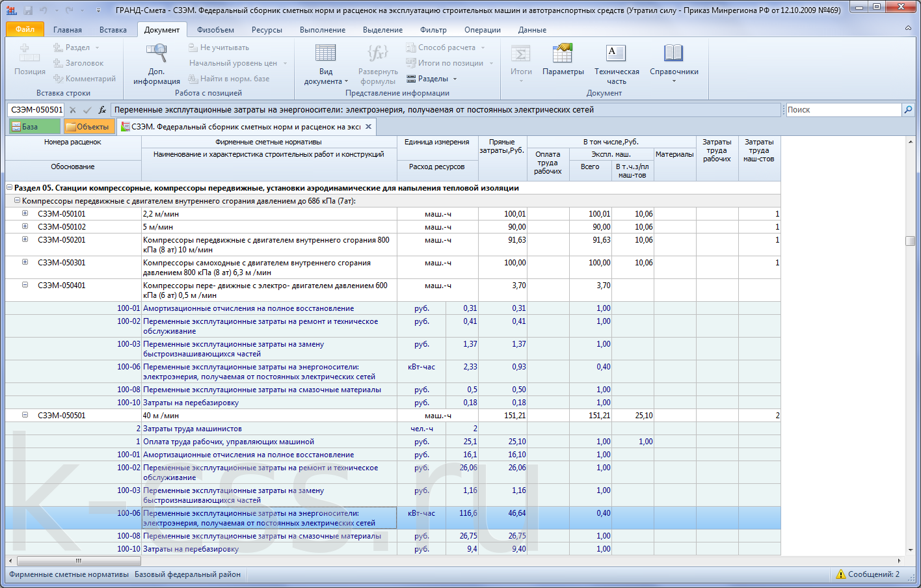The height and width of the screenshot is (588, 921).
Task: Open Итоги по позиции dropdown
Action: pyautogui.click(x=449, y=63)
